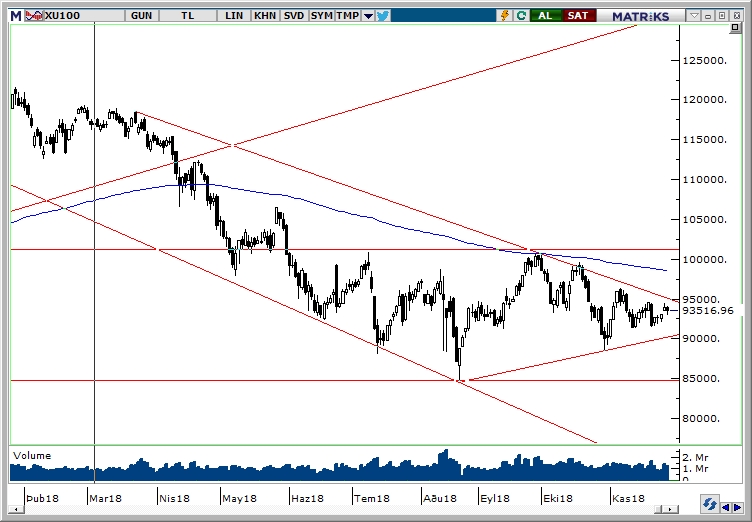Click the Tem18 date axis label
The image size is (752, 522).
[x=372, y=498]
